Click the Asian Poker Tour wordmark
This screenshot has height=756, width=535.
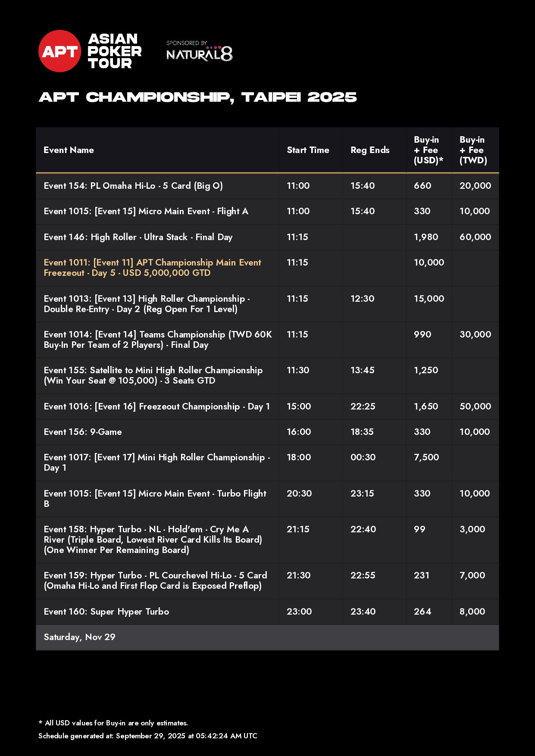click(114, 51)
